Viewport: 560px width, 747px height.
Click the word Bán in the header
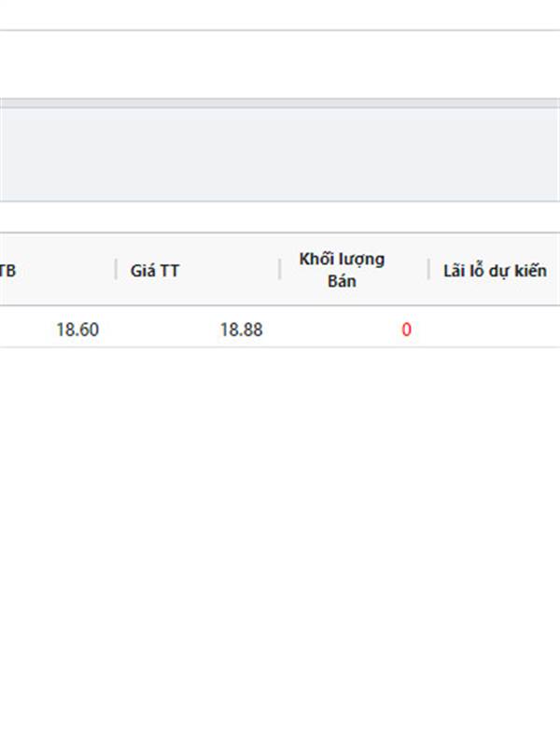click(x=342, y=281)
